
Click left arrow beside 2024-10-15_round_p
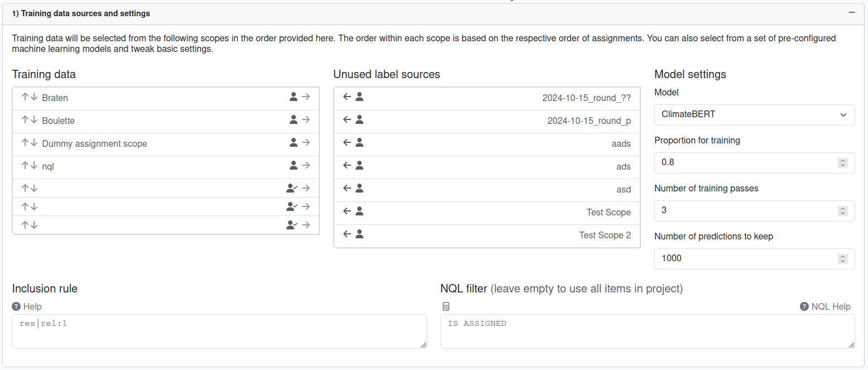tap(347, 120)
